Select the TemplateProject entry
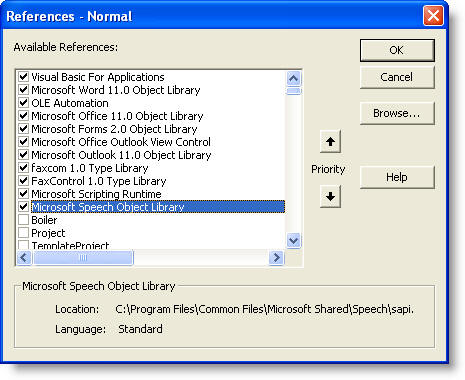 pos(70,245)
